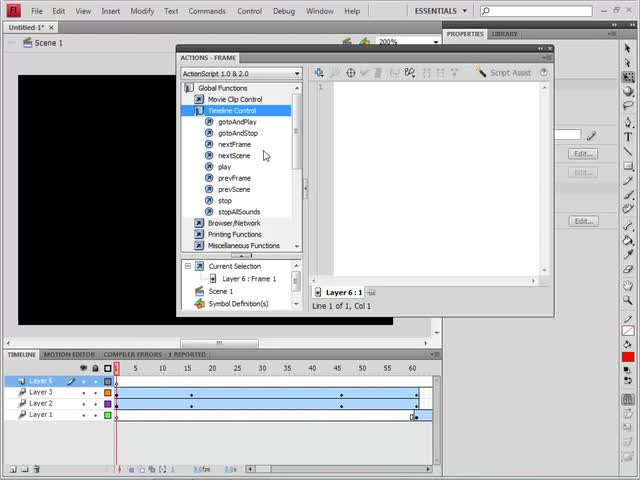This screenshot has height=480, width=640.
Task: Click Add new item to script icon
Action: 319,73
